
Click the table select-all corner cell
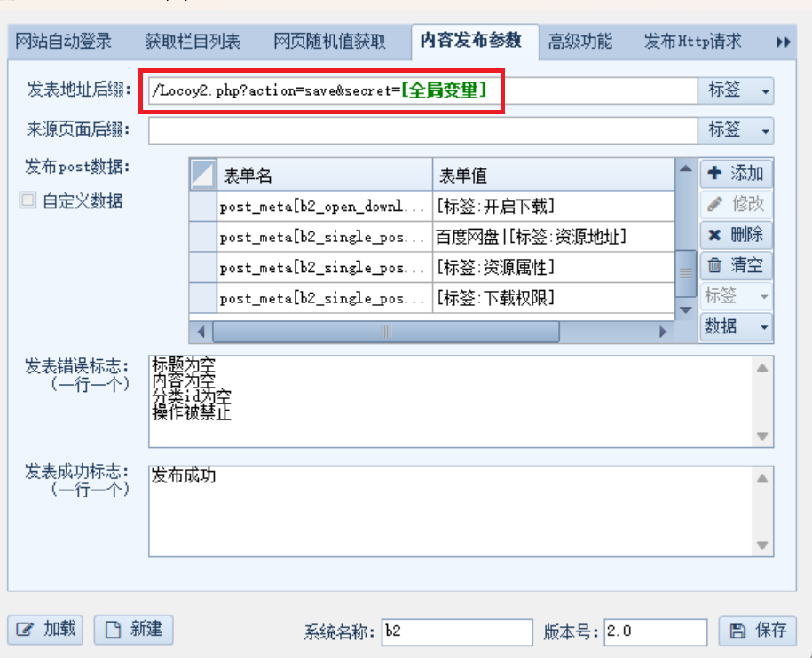coord(203,174)
